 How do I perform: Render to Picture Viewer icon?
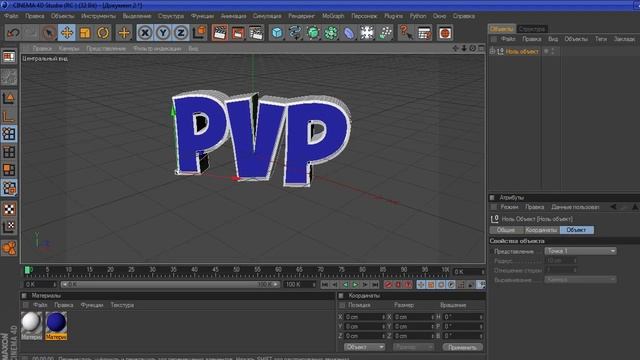(x=238, y=33)
